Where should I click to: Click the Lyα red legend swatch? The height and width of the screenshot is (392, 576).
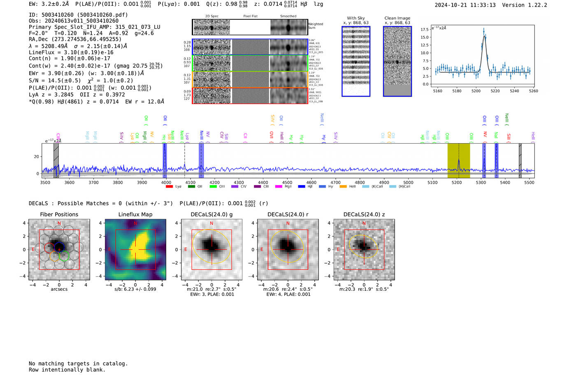point(169,187)
